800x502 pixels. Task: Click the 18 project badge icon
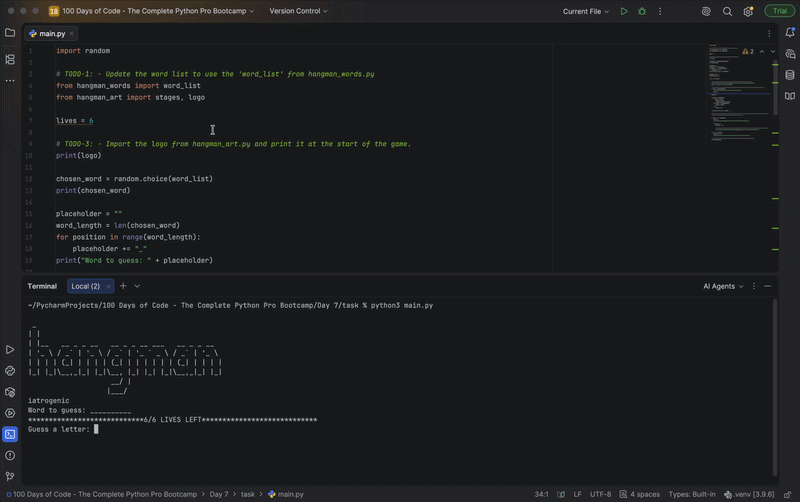point(54,11)
